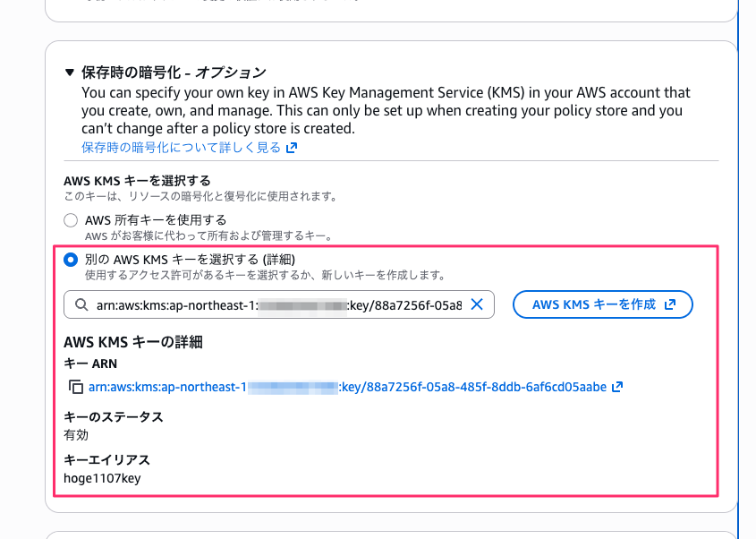Click the copy-ARN icon under キー ARN heading
The image size is (756, 539).
click(76, 386)
